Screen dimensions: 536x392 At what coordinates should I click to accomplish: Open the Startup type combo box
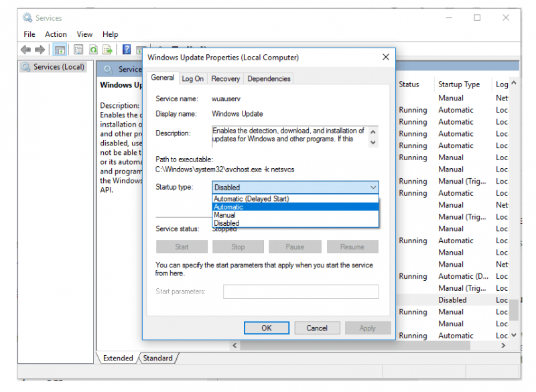pyautogui.click(x=295, y=187)
